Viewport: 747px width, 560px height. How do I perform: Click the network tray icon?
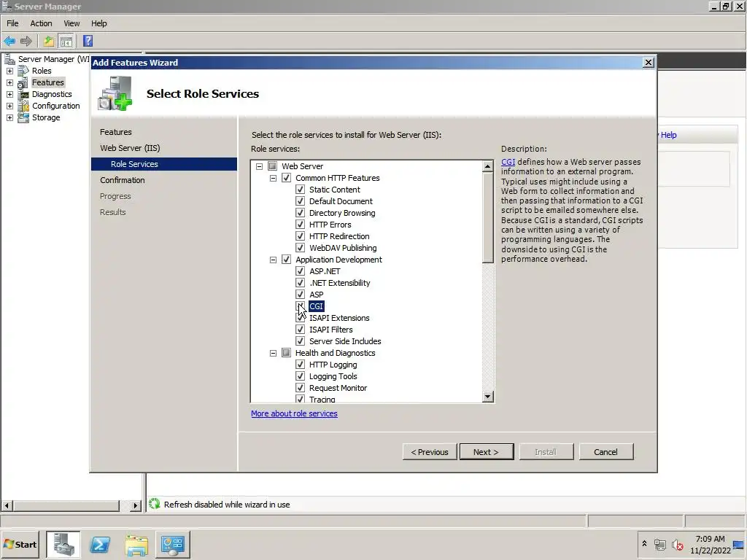tap(659, 545)
